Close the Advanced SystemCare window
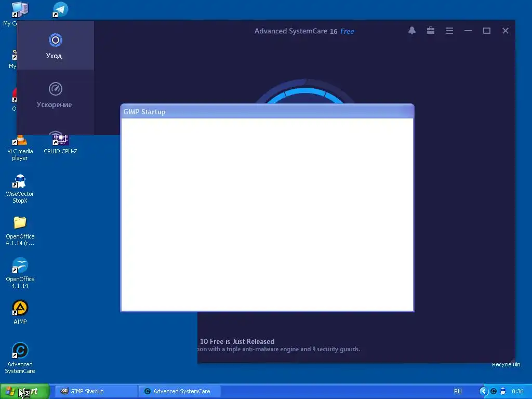This screenshot has width=532, height=399. pyautogui.click(x=505, y=31)
